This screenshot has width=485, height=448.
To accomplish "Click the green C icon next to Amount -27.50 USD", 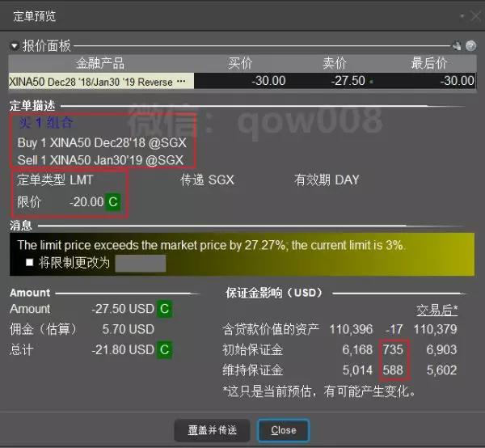I will pos(164,308).
